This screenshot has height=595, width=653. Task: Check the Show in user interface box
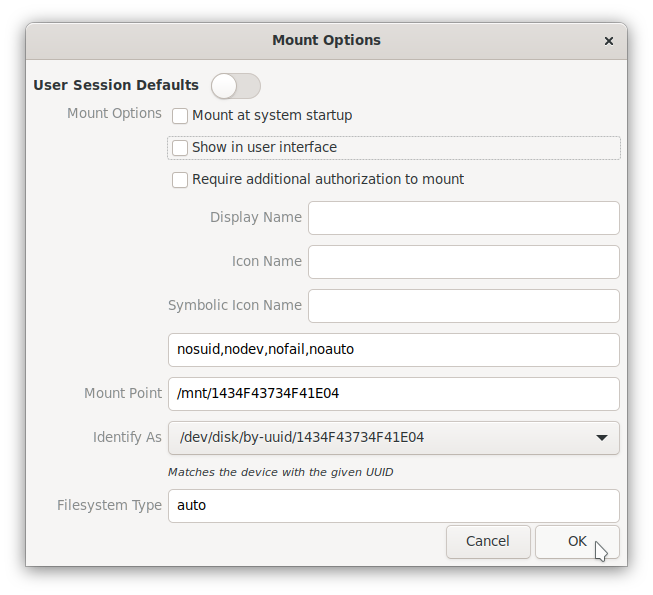(180, 147)
